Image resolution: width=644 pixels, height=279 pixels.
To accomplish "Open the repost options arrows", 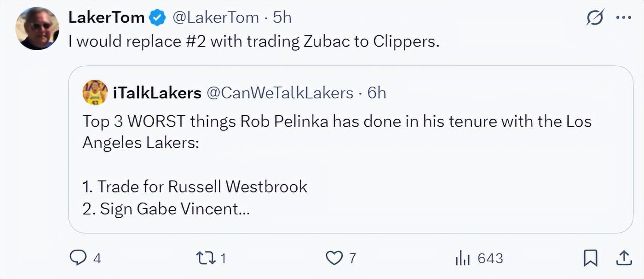I will pos(205,258).
